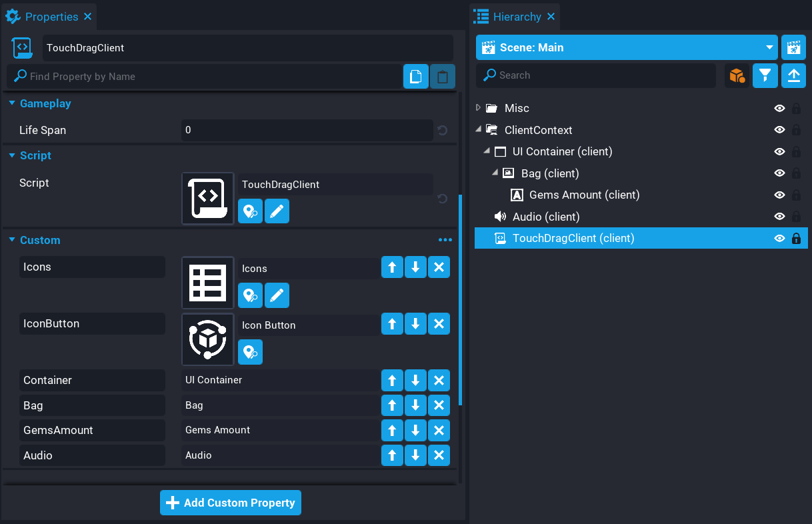
Task: Hide the Audio (client) object via eye icon
Action: tap(779, 217)
